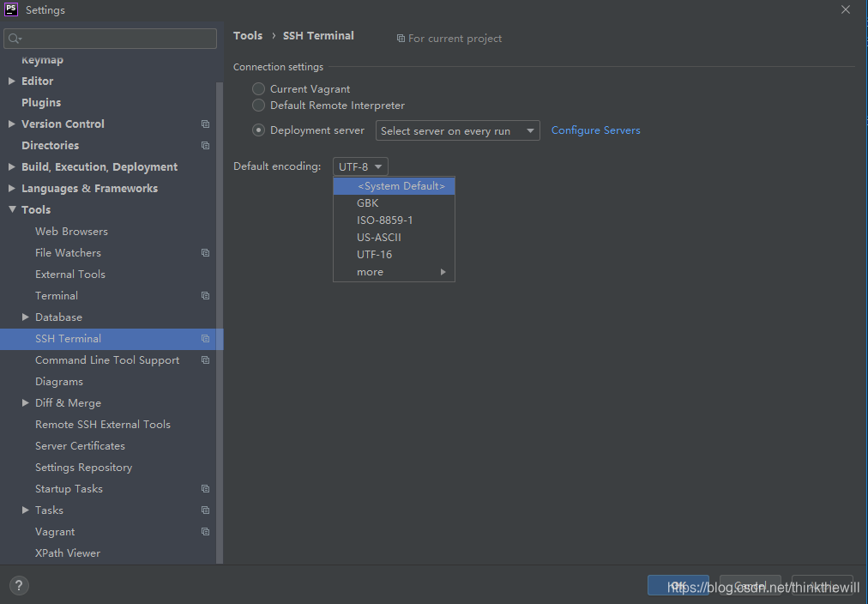Expand the Diff & Merge subtree arrow
This screenshot has height=604, width=868.
point(26,403)
